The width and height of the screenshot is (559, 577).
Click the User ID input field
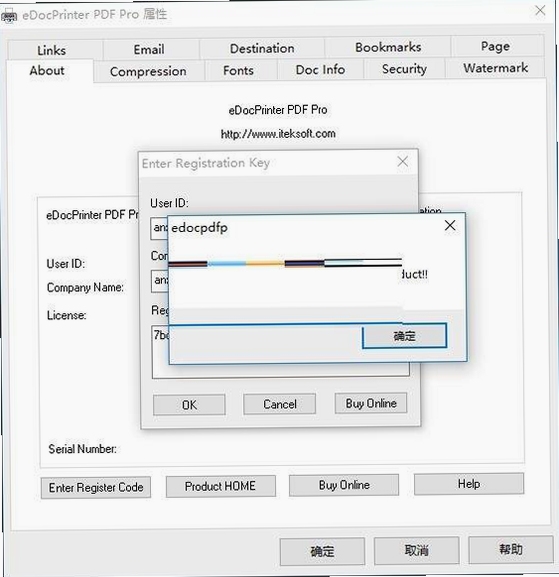(x=159, y=228)
